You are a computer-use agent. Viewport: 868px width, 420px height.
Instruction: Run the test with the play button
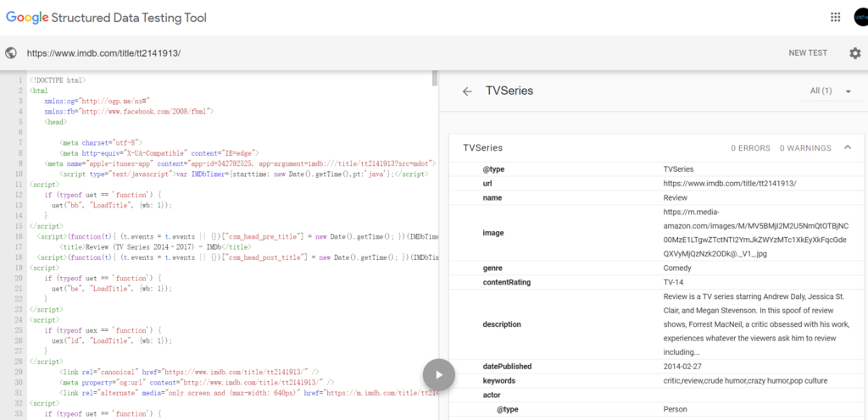click(439, 373)
